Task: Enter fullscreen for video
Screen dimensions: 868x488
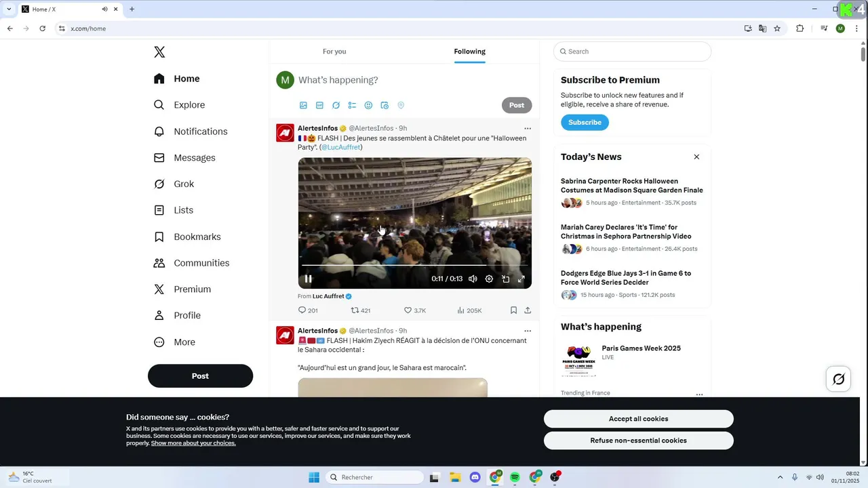Action: 521,279
